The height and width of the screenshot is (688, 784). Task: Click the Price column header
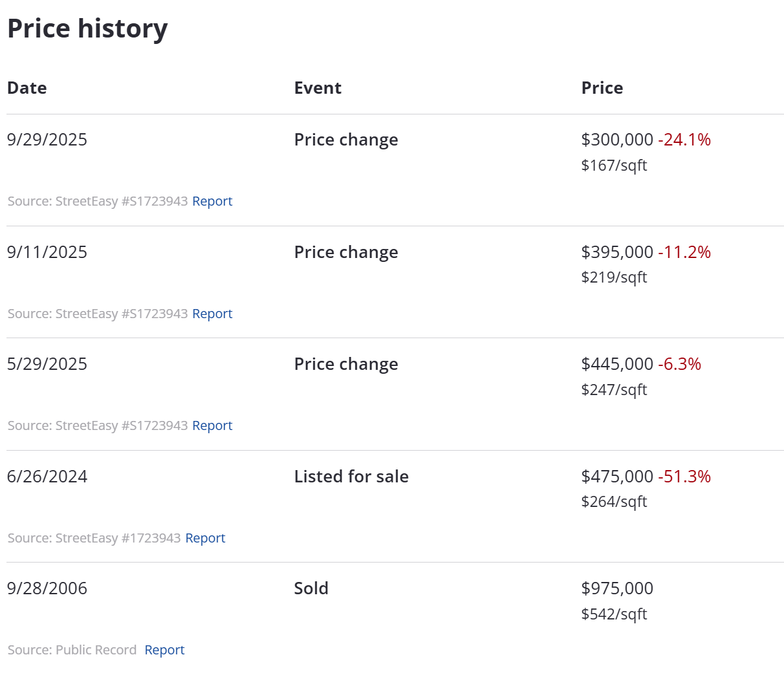click(602, 88)
